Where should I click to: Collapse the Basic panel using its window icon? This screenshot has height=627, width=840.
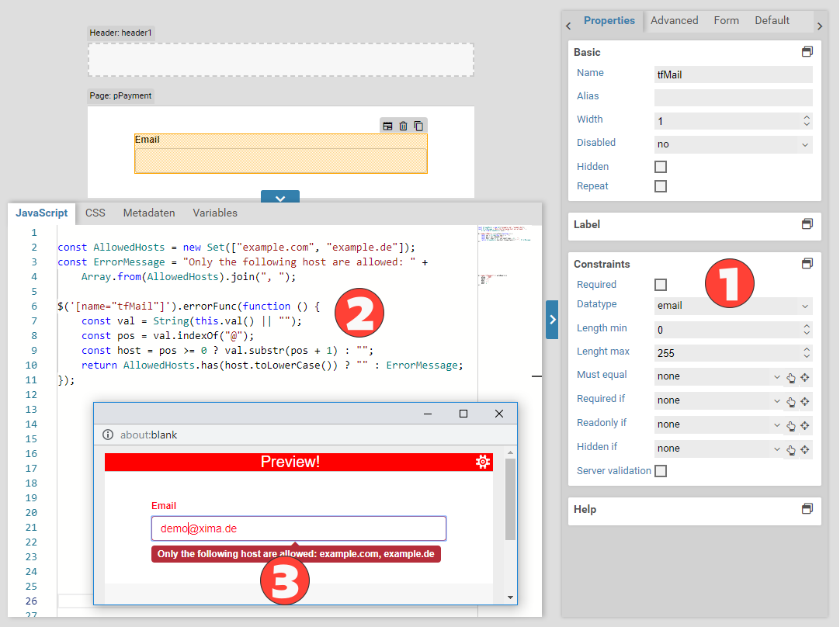tap(807, 52)
